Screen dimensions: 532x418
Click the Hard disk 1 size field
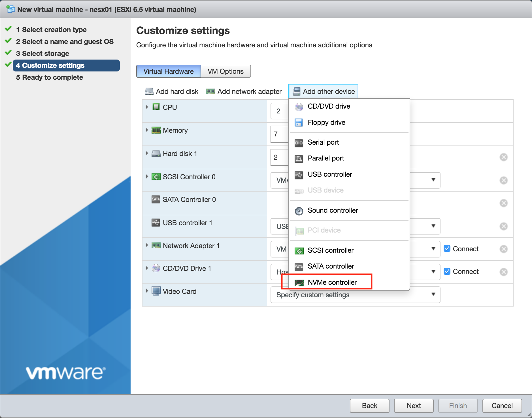[280, 157]
